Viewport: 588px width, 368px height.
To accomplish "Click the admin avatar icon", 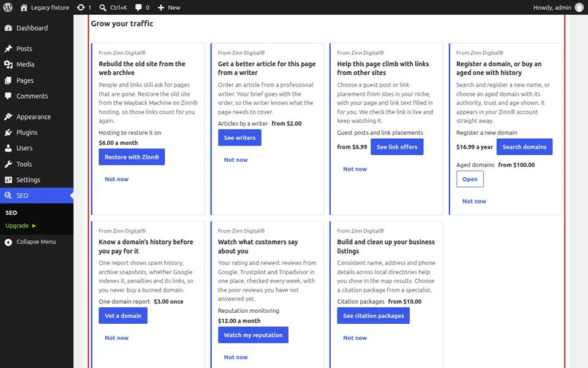I will coord(579,7).
